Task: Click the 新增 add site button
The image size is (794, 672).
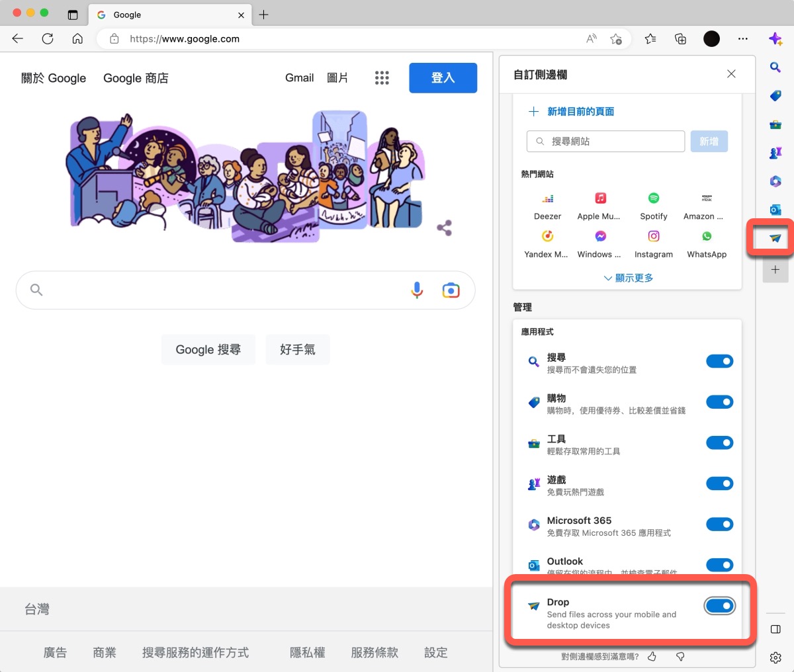Action: (x=709, y=142)
